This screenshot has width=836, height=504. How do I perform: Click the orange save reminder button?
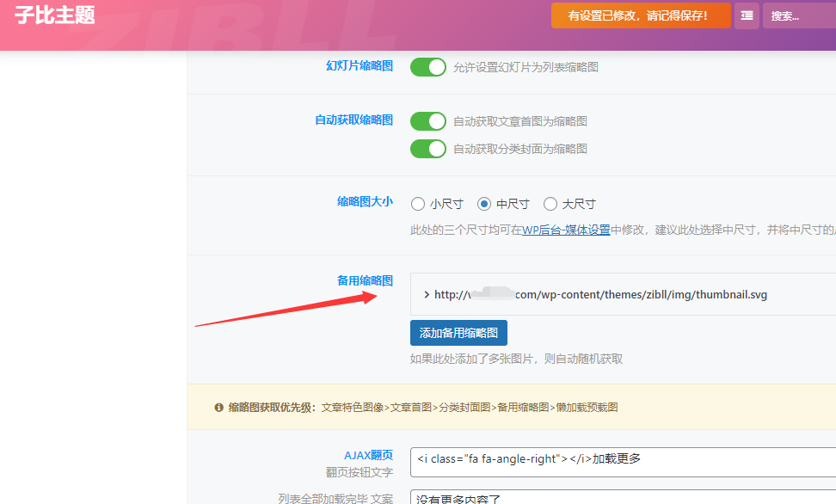coord(641,15)
